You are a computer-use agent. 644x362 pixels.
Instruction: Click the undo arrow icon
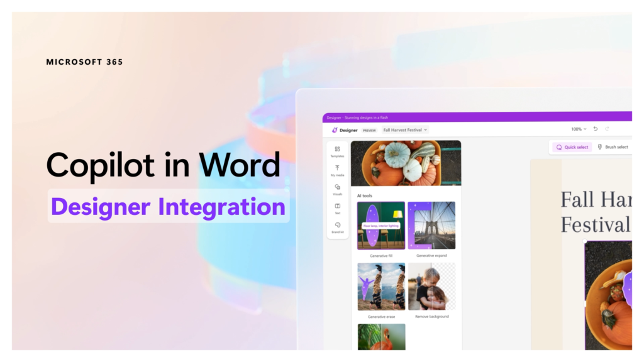tap(595, 129)
